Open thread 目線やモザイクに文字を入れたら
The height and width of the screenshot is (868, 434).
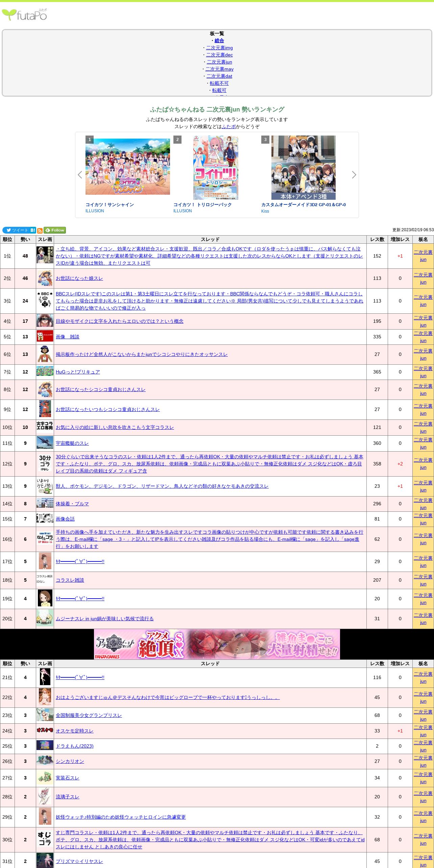point(119,321)
